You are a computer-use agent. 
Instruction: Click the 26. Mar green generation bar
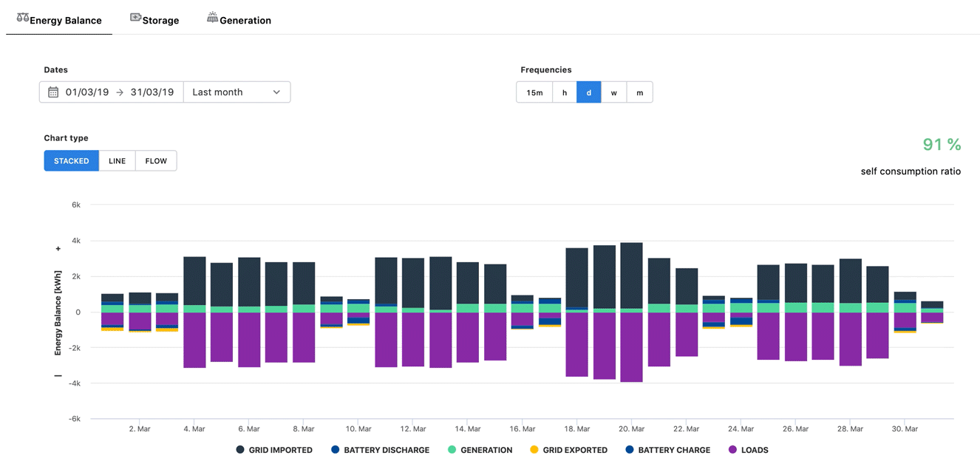click(795, 307)
